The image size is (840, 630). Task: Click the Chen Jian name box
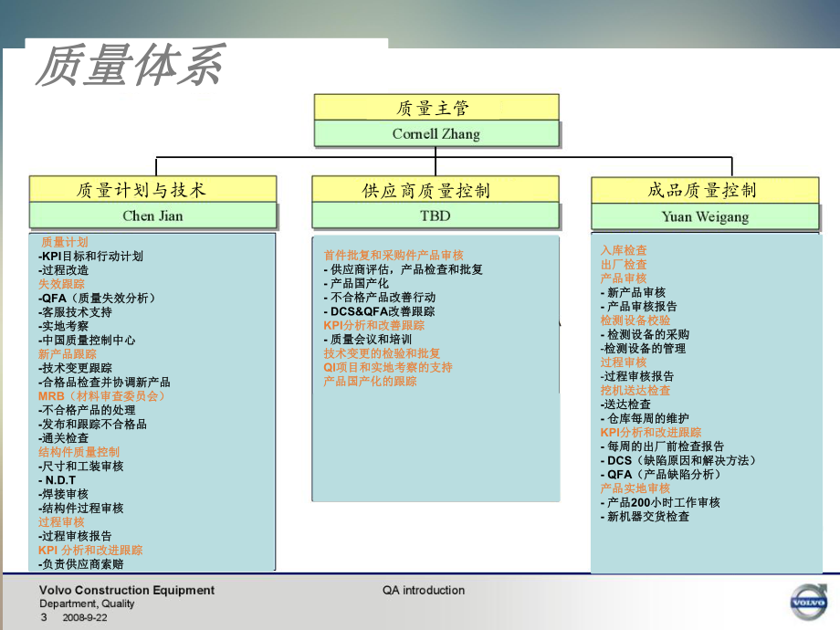pyautogui.click(x=153, y=215)
